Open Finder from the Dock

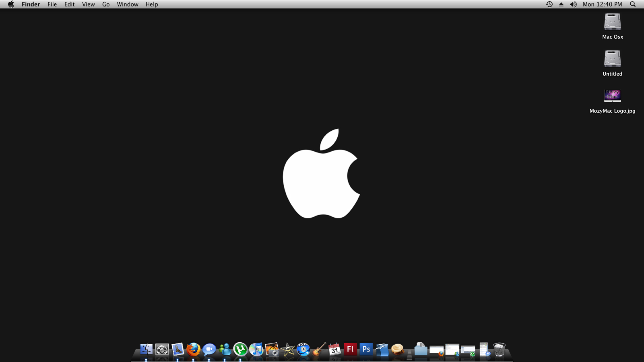146,349
